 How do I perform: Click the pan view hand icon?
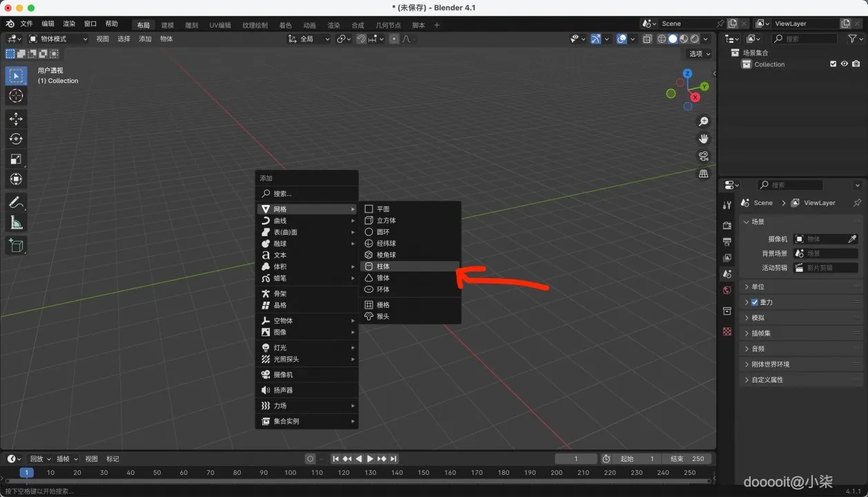point(703,139)
